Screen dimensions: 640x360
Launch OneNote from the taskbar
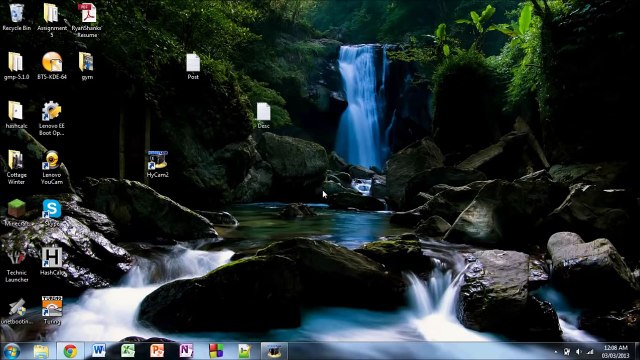coord(186,351)
